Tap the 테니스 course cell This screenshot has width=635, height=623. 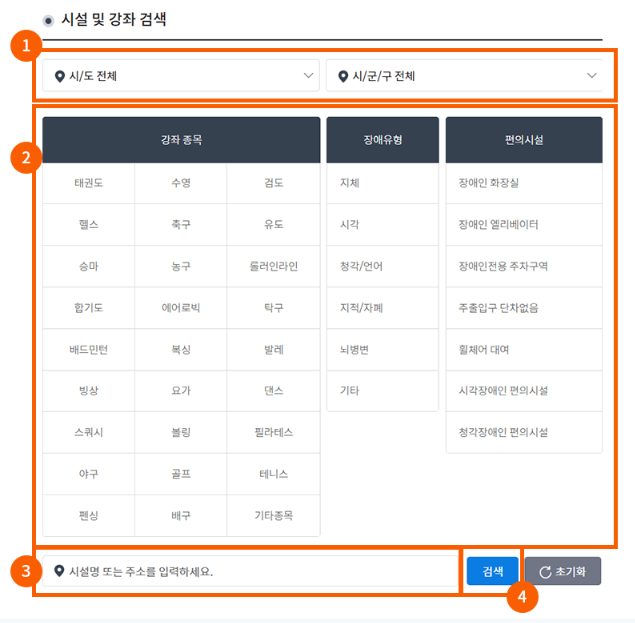[274, 474]
